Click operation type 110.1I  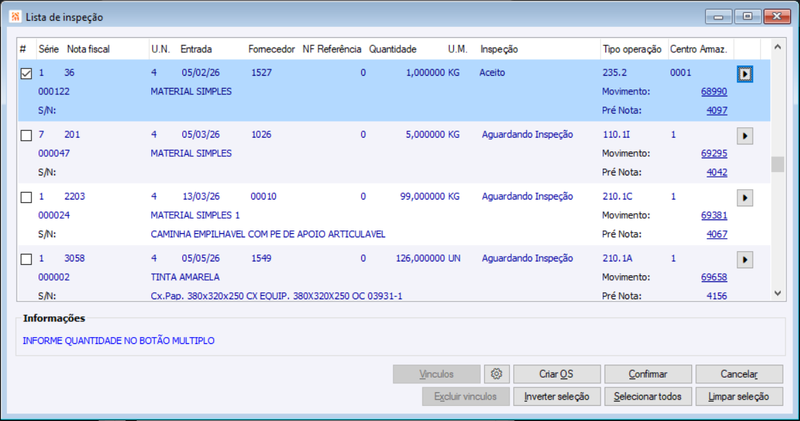tap(616, 135)
